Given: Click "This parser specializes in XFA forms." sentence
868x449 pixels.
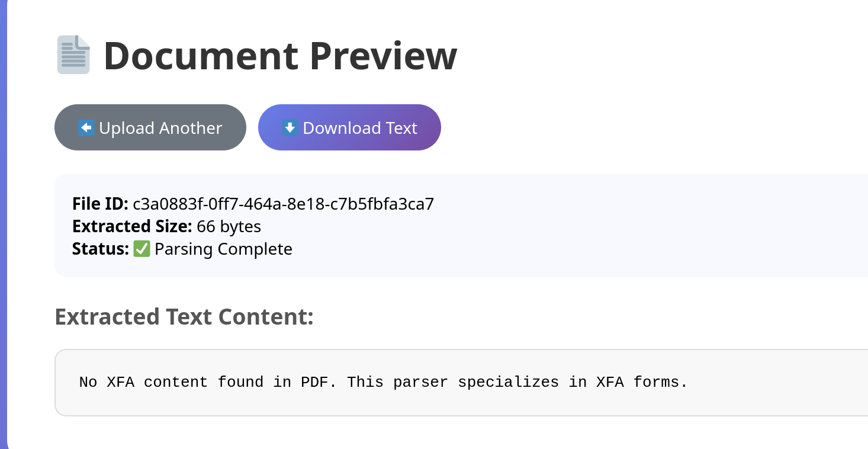Looking at the screenshot, I should tap(517, 382).
